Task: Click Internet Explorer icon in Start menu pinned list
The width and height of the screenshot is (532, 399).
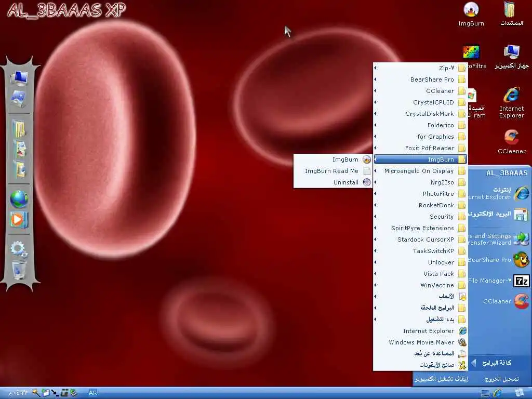Action: [x=521, y=193]
